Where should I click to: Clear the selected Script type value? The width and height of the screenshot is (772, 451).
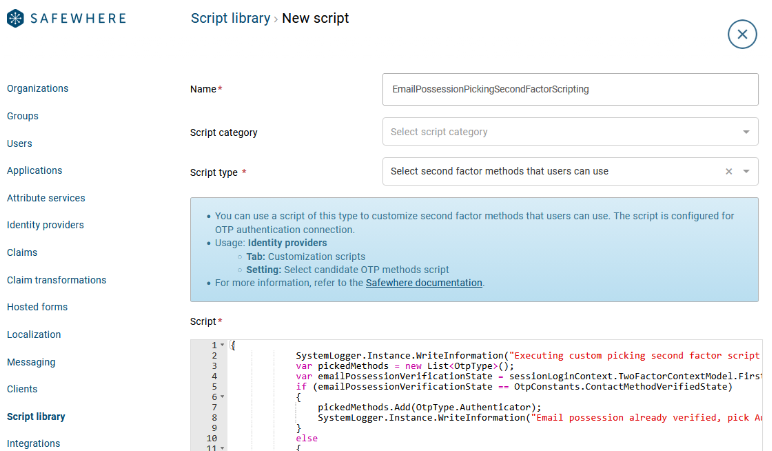(729, 171)
